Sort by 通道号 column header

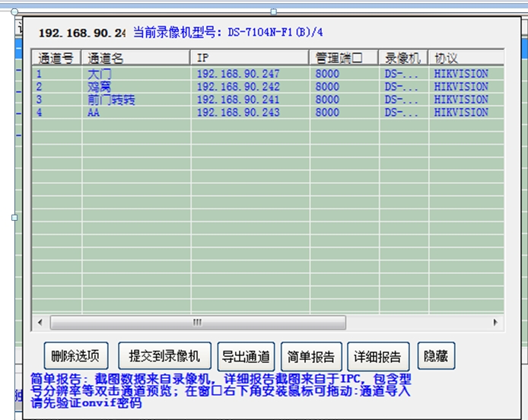tap(56, 58)
